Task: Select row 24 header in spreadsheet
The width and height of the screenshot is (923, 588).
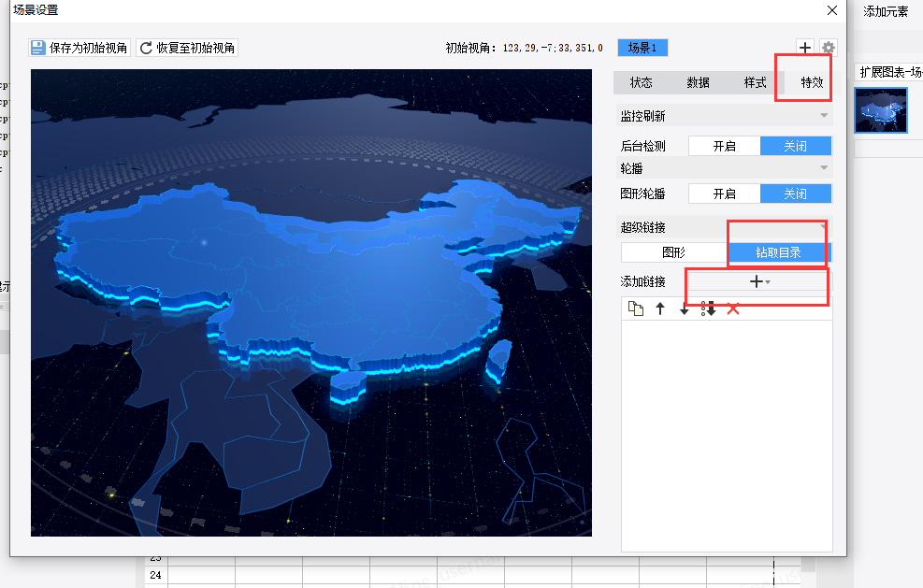Action: pyautogui.click(x=155, y=575)
